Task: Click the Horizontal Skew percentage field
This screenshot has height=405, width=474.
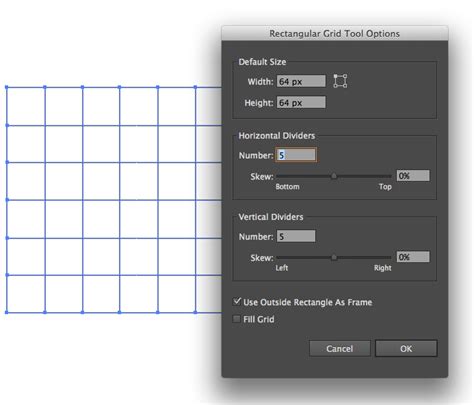Action: pyautogui.click(x=413, y=176)
